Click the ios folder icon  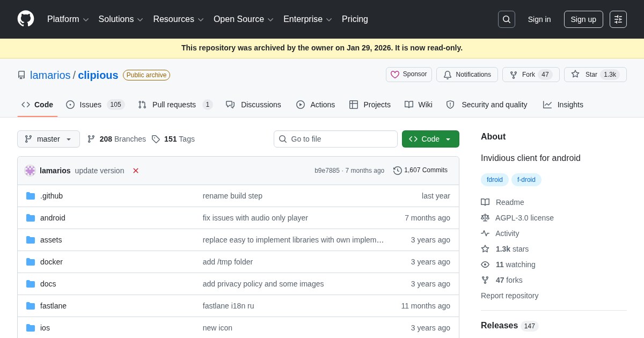(x=31, y=328)
